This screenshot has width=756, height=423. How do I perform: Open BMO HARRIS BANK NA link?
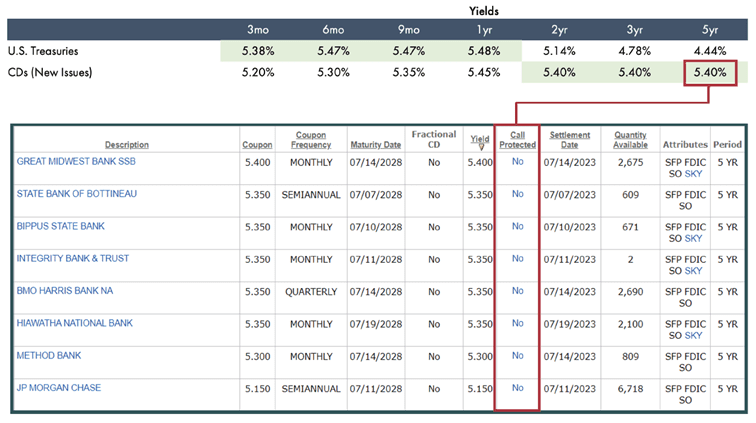65,291
